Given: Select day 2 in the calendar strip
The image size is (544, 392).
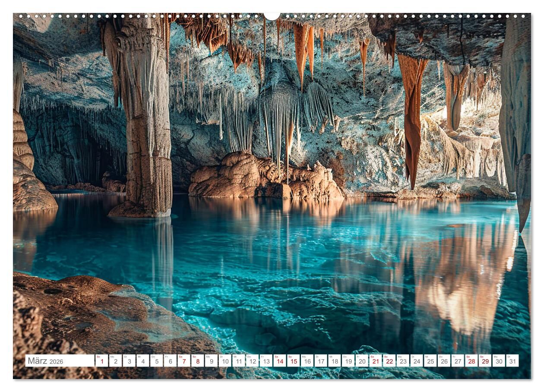Looking at the screenshot, I should click(x=115, y=361).
